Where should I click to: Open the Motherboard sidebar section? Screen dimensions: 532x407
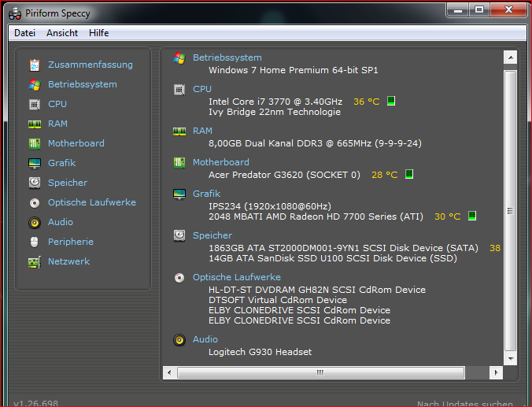click(x=76, y=143)
